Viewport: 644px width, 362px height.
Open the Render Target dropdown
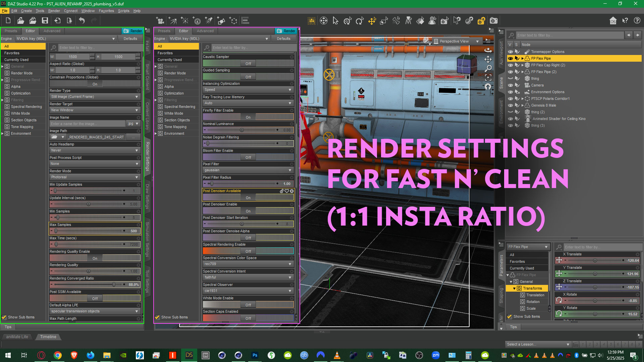(x=95, y=110)
